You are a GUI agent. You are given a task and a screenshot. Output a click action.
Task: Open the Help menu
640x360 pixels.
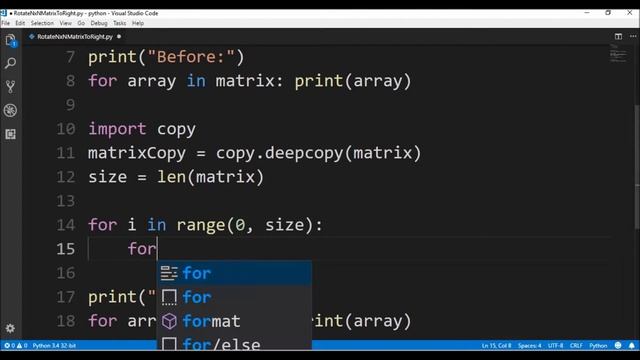click(x=138, y=23)
